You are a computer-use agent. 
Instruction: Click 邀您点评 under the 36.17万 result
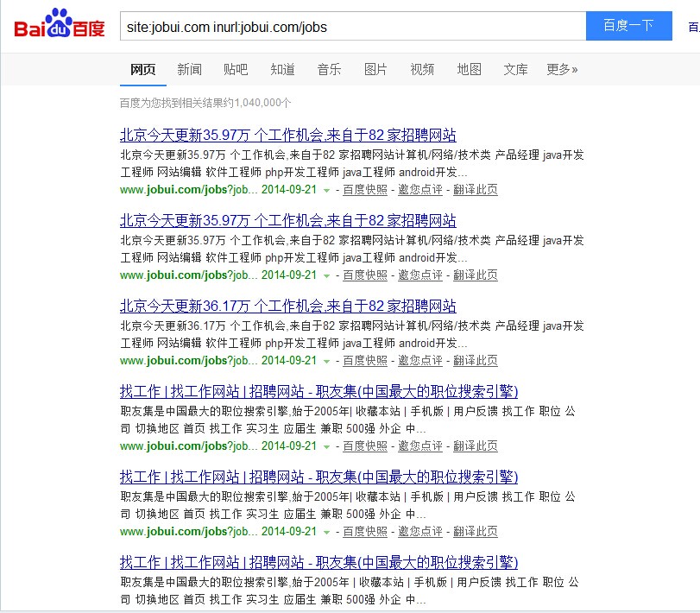coord(420,361)
